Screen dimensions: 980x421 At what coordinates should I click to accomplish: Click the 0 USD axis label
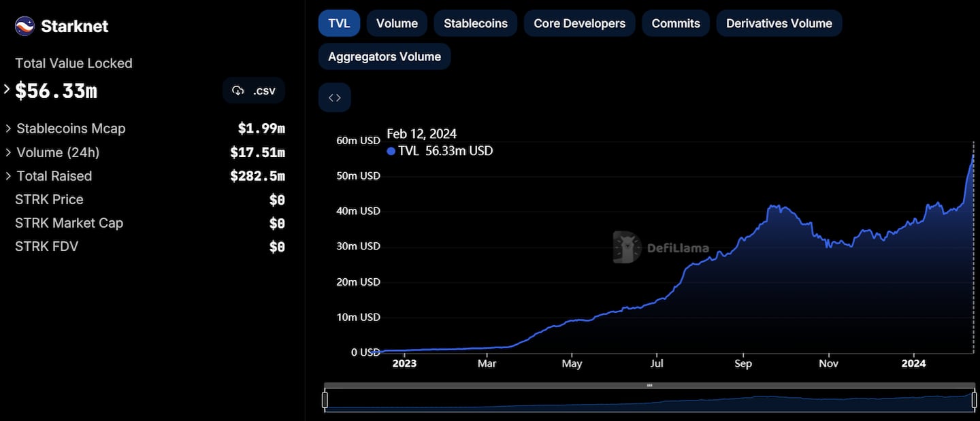(365, 352)
